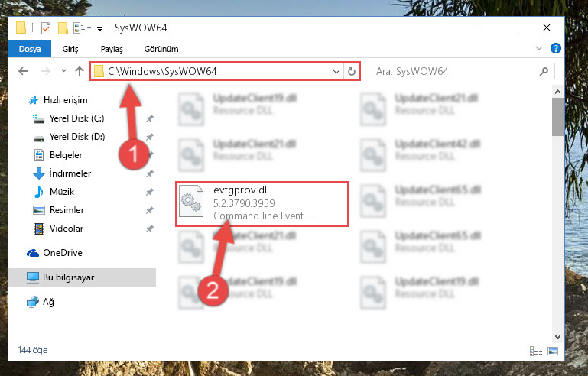Create new folder from quick access toolbar
588x376 pixels.
click(x=63, y=28)
